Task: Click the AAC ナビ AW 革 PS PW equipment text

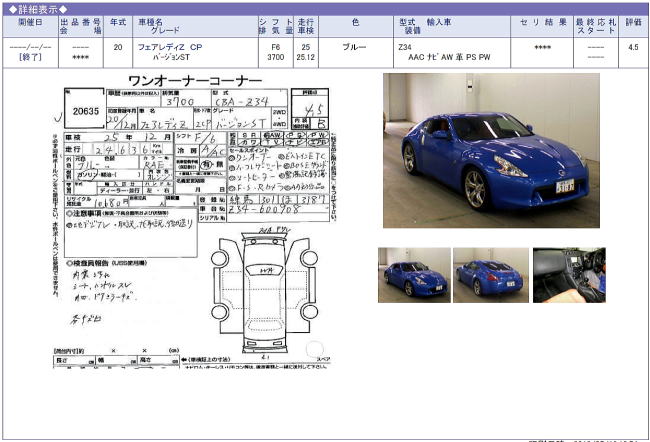Action: (x=449, y=57)
